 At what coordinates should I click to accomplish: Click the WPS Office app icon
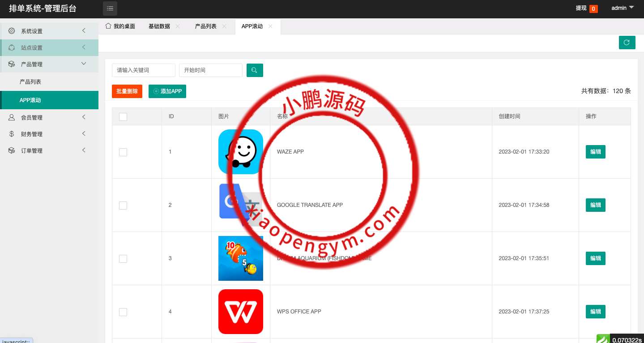[240, 312]
